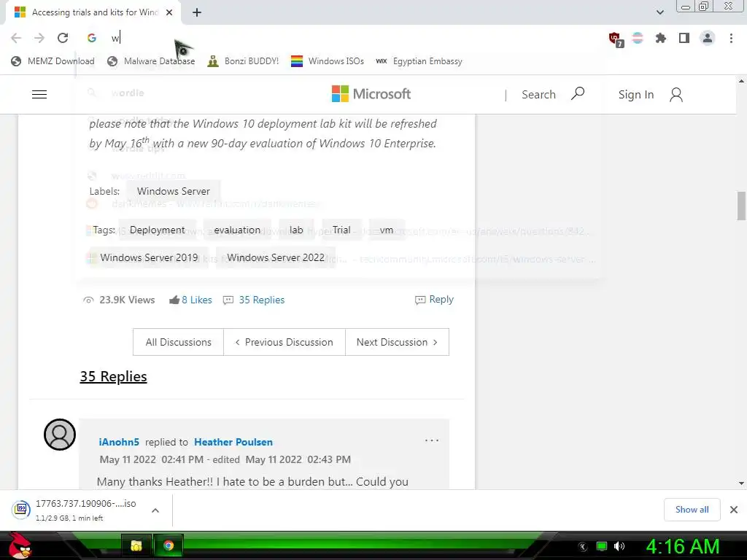Click the tray volume speaker icon
747x560 pixels.
coord(619,546)
